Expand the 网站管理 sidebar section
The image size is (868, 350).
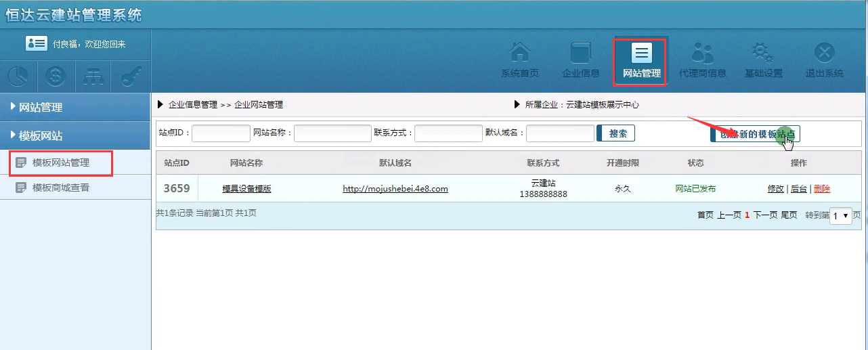[74, 107]
